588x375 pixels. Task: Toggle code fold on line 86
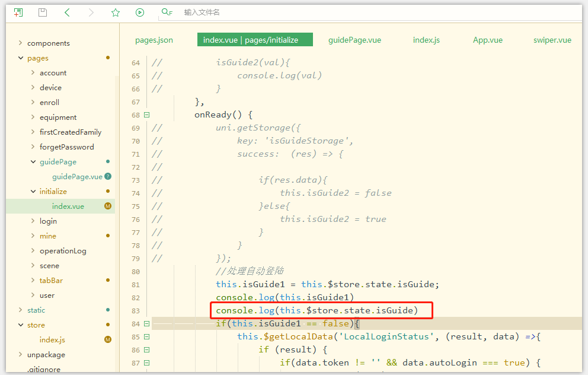146,350
